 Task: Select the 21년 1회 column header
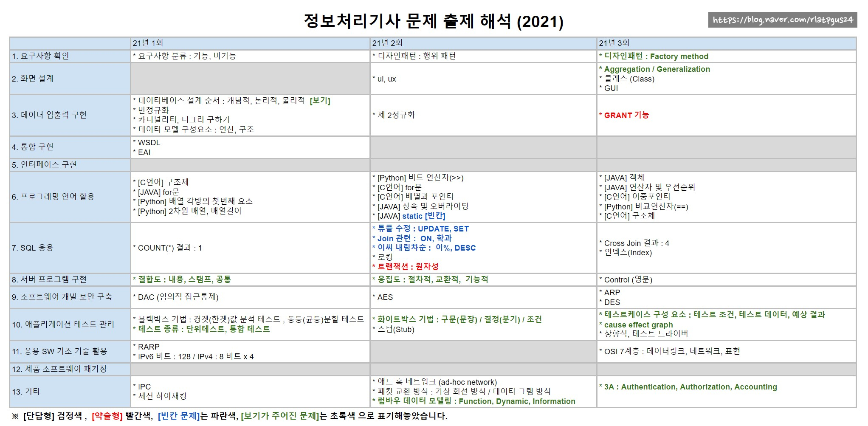[148, 43]
